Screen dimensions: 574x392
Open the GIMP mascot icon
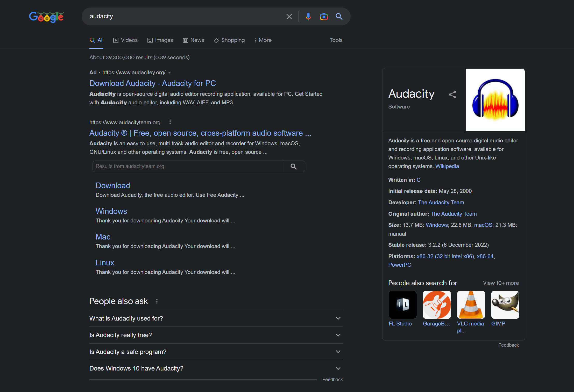505,305
